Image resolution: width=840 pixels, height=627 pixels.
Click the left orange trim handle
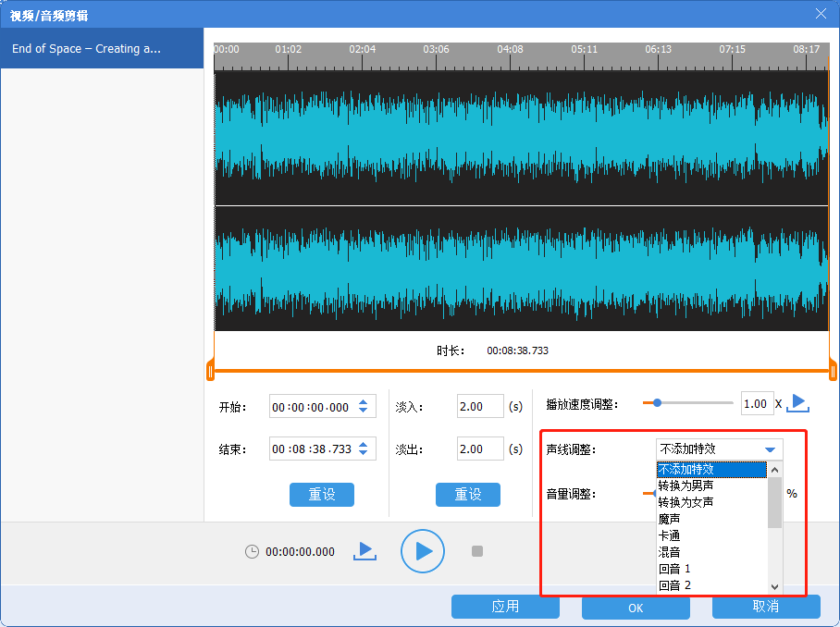(210, 371)
